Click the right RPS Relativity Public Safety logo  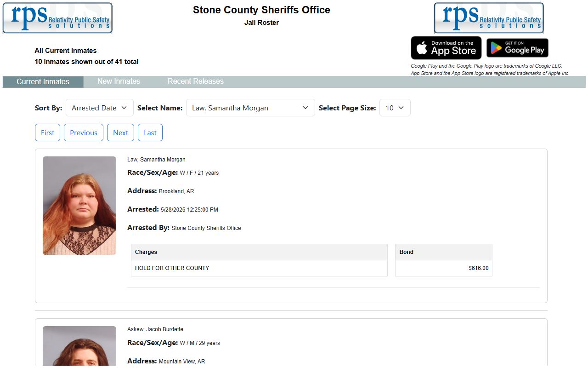tap(489, 18)
